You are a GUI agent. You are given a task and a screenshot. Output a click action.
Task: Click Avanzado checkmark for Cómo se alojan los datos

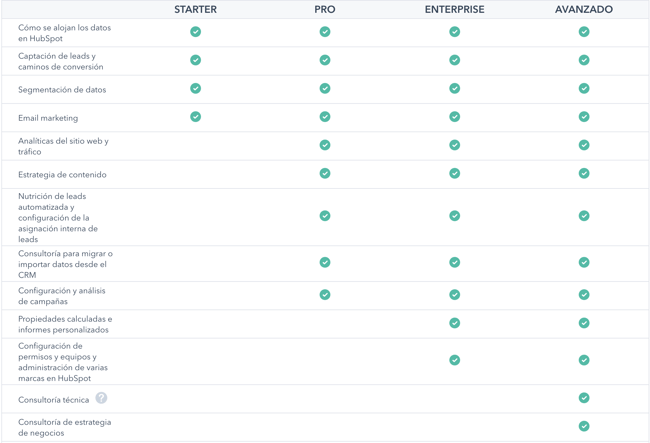(x=584, y=32)
